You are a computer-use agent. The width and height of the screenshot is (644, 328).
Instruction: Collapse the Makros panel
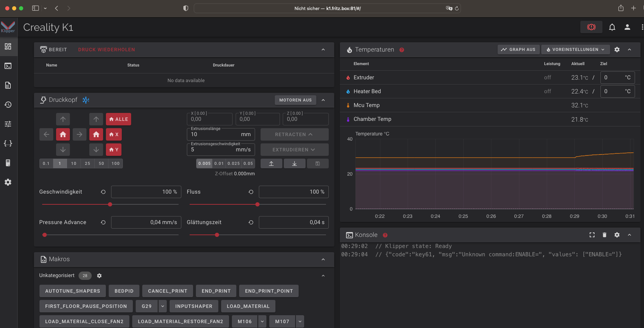(323, 259)
